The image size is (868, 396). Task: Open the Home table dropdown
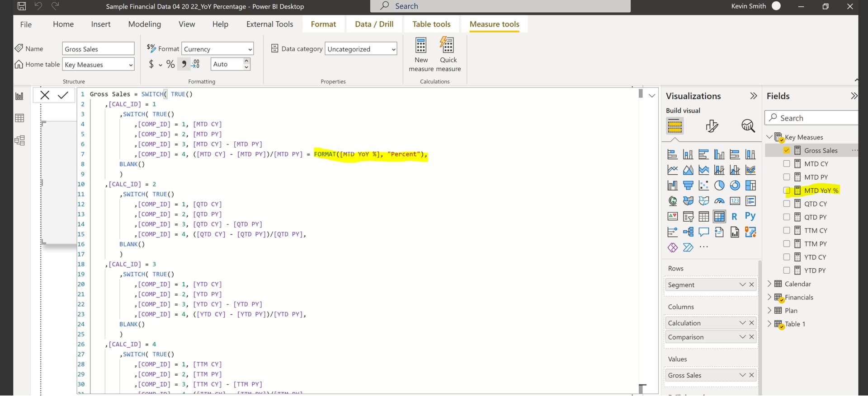pyautogui.click(x=99, y=65)
